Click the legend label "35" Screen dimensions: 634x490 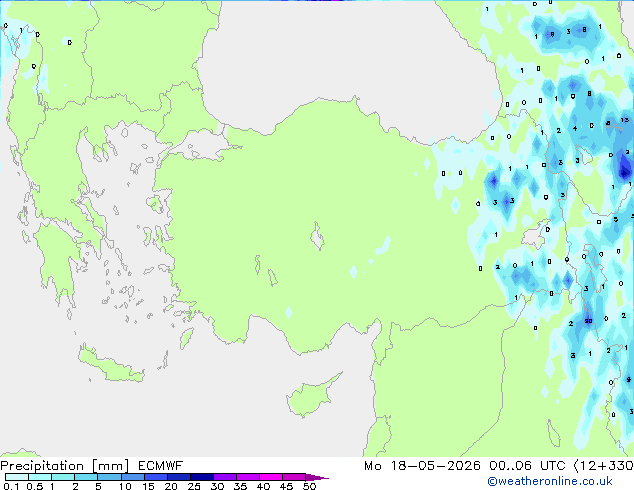click(x=241, y=486)
